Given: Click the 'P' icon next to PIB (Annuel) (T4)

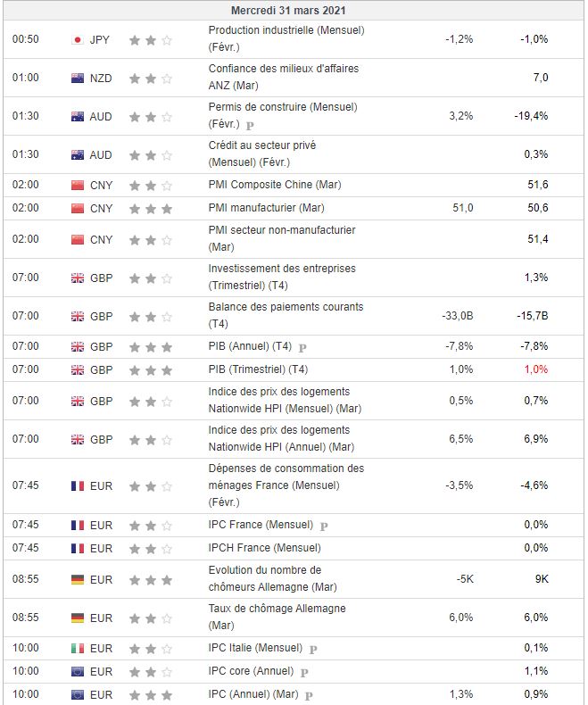Looking at the screenshot, I should pos(302,347).
